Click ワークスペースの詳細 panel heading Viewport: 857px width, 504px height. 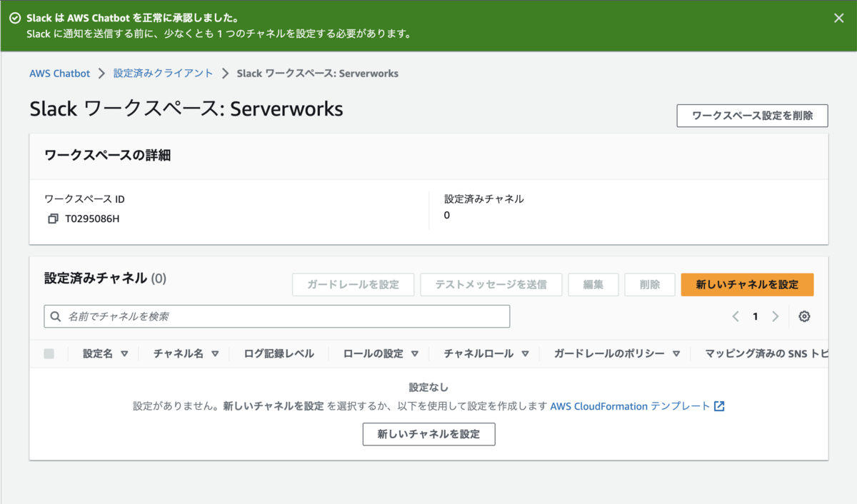point(107,155)
